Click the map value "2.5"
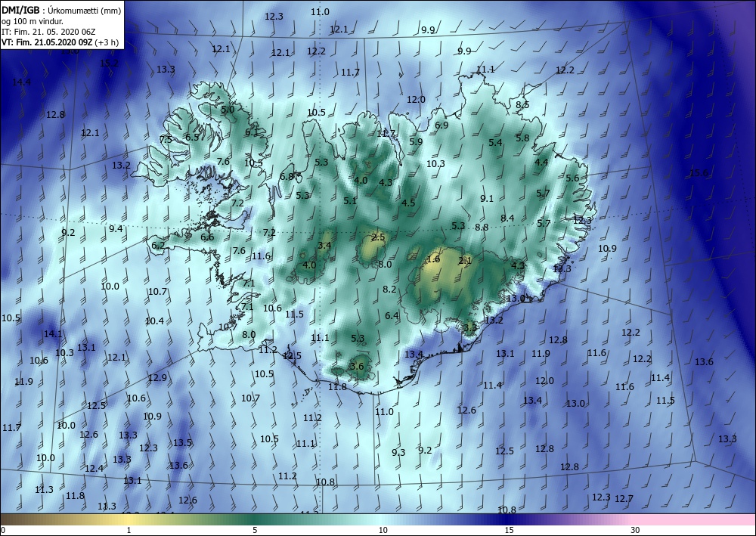 click(x=379, y=237)
